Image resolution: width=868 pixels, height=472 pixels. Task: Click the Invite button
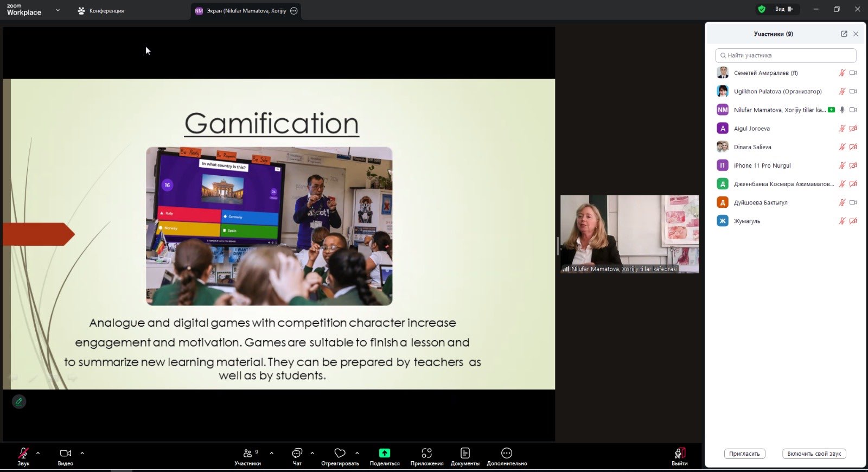click(x=744, y=454)
